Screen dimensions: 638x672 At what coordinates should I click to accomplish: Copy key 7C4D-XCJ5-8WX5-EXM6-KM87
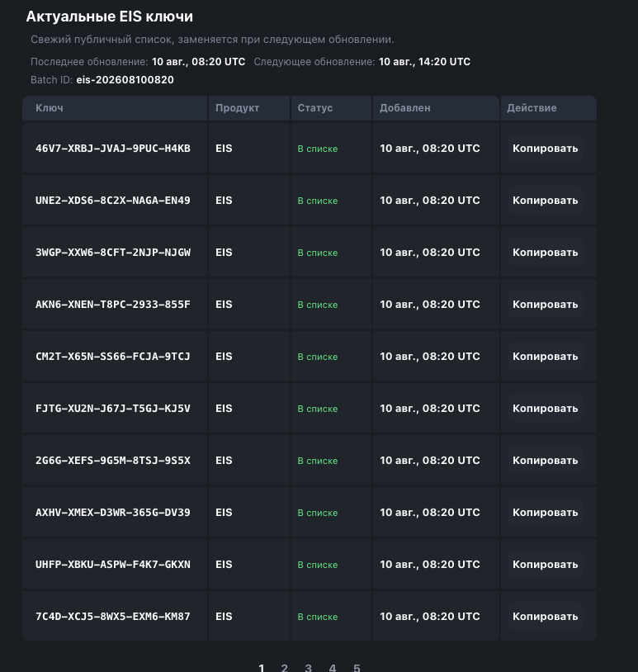click(545, 617)
